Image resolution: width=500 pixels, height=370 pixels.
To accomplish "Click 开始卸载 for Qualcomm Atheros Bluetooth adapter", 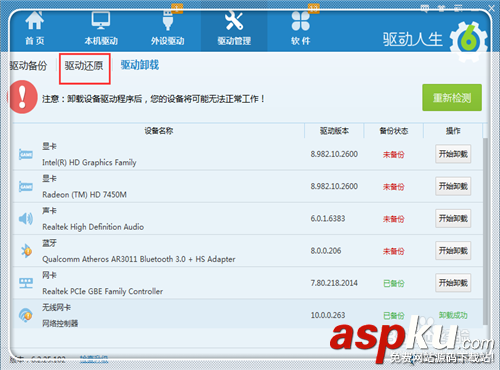I will (453, 251).
